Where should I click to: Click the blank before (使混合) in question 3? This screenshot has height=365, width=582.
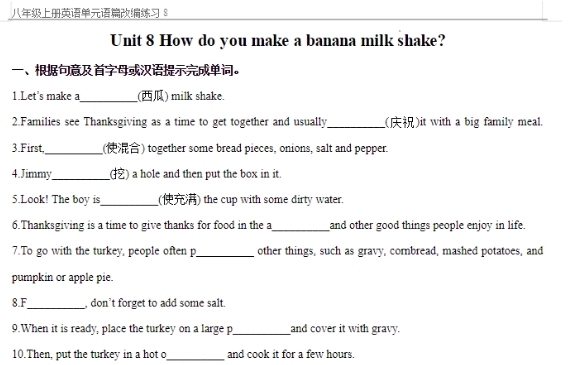pos(73,149)
